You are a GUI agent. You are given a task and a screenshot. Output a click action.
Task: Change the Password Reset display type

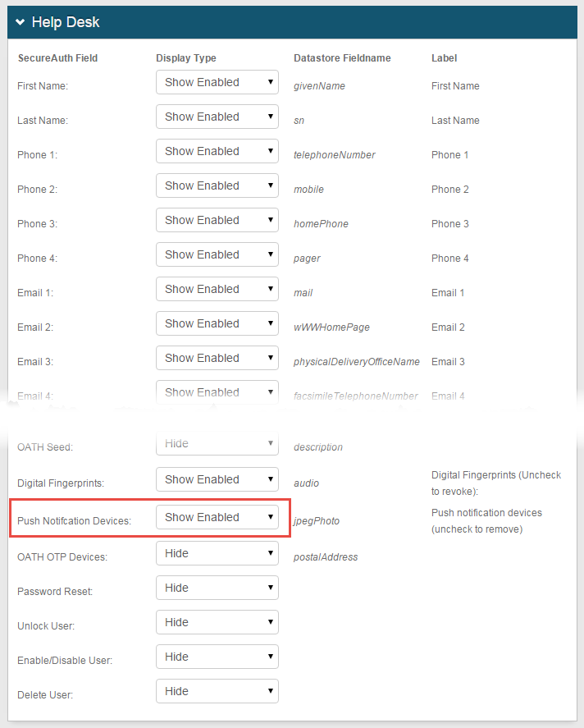(217, 588)
